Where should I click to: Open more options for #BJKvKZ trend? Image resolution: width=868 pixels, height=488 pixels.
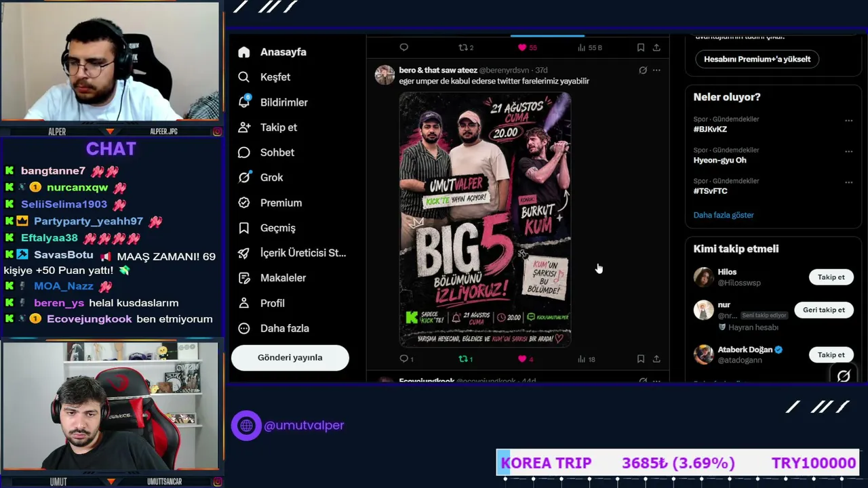tap(848, 121)
